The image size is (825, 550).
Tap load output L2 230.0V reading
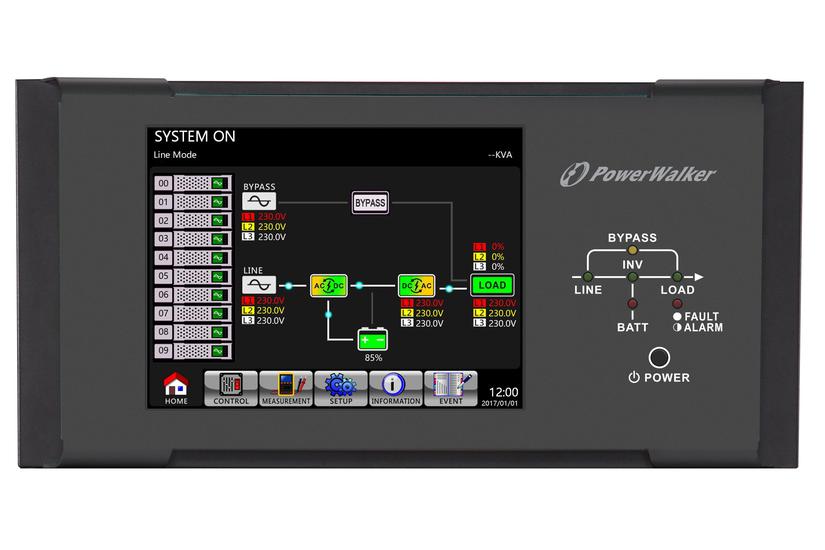coord(495,313)
